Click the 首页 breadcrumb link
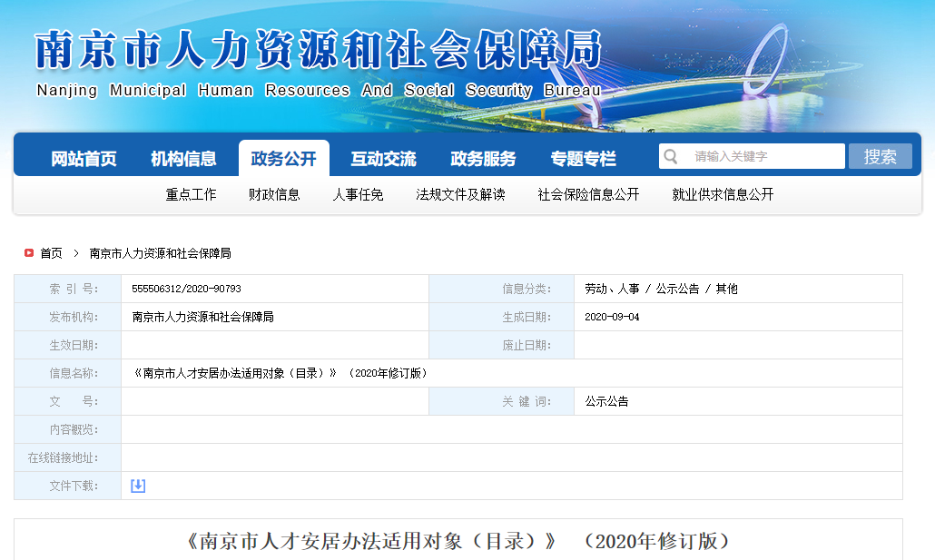The width and height of the screenshot is (935, 560). tap(51, 253)
